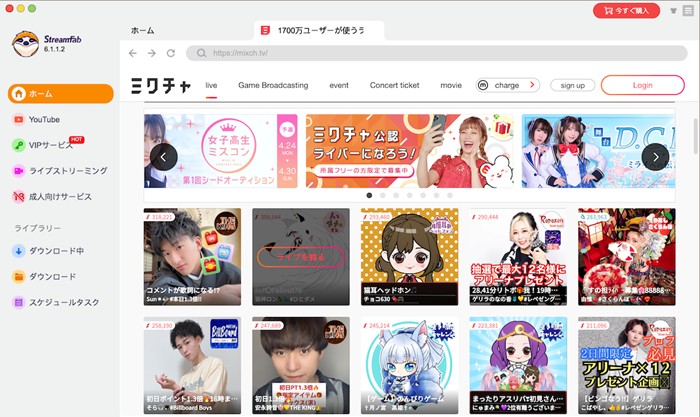The image size is (700, 417).
Task: Click the blue downloading arrow icon
Action: tap(18, 251)
